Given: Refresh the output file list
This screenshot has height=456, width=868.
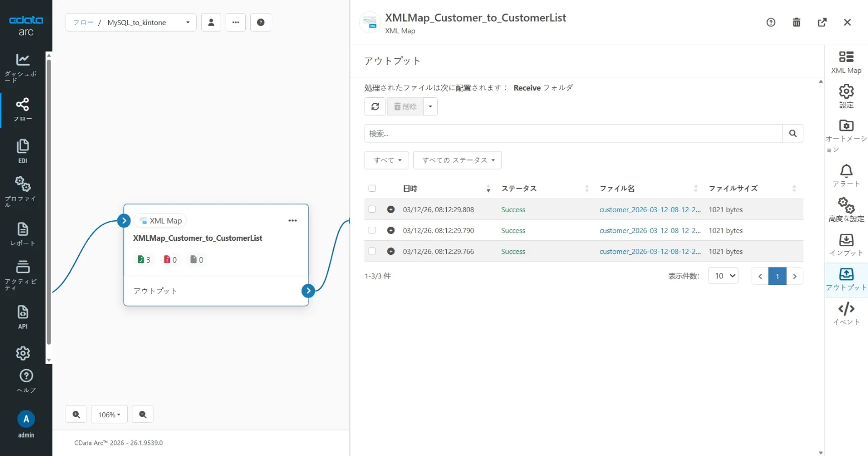Looking at the screenshot, I should [x=375, y=106].
